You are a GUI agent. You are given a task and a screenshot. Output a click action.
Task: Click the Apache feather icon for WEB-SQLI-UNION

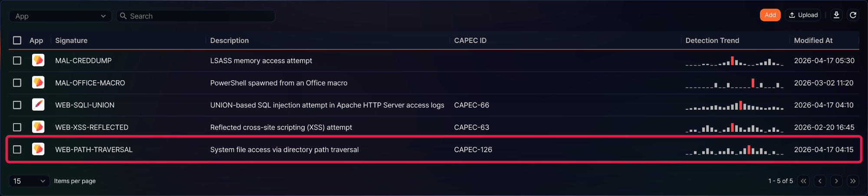pyautogui.click(x=38, y=105)
